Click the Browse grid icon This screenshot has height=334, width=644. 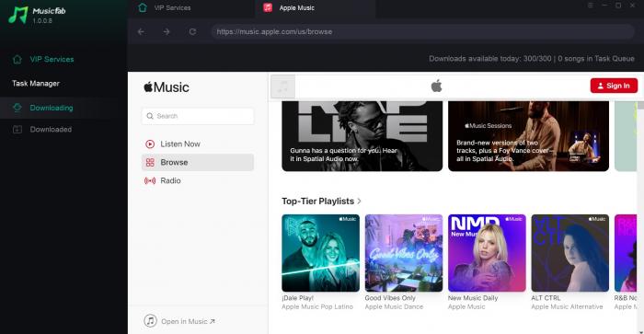(150, 162)
